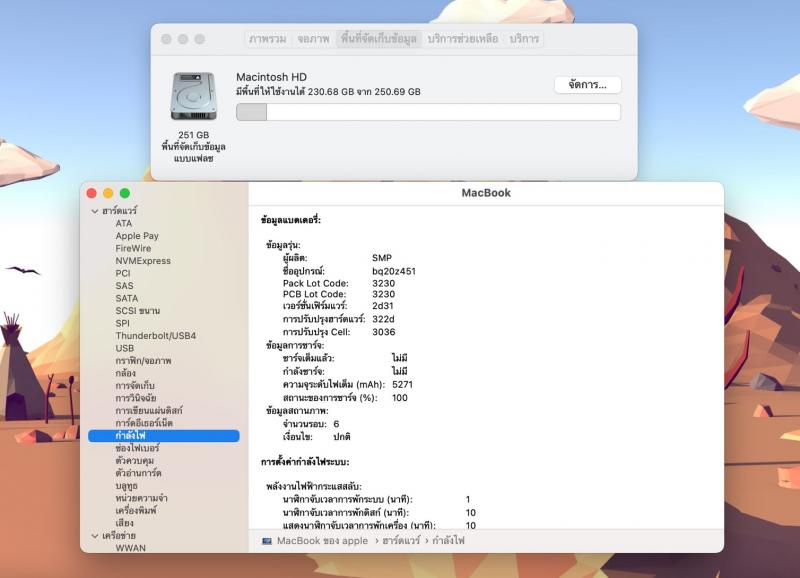Select เสียง in the sidebar
The width and height of the screenshot is (800, 578).
tap(124, 523)
